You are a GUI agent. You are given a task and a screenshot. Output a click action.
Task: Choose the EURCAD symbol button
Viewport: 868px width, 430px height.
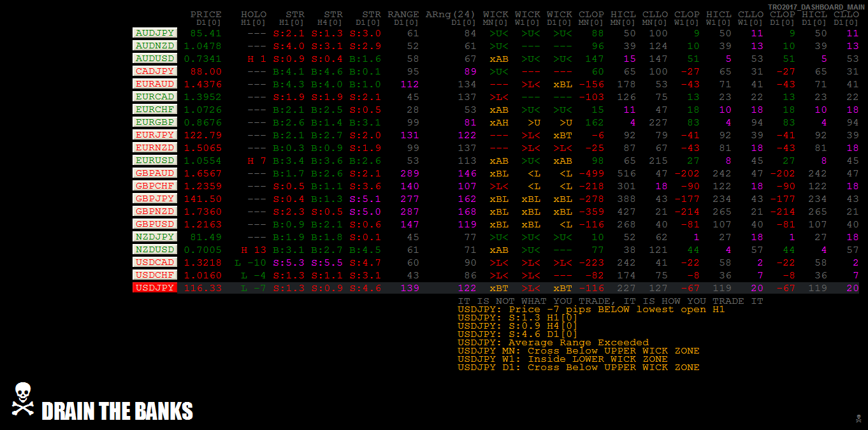pos(155,97)
